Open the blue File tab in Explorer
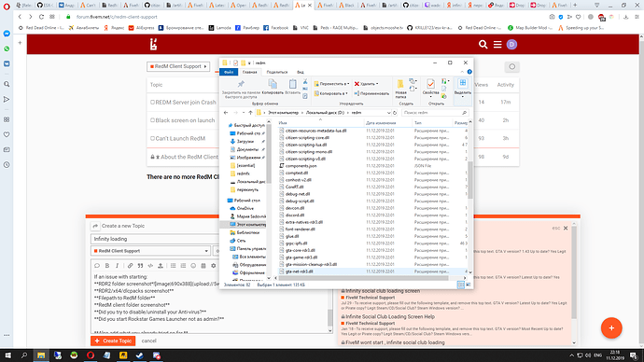Viewport: 644px width, 362px height. pos(229,72)
